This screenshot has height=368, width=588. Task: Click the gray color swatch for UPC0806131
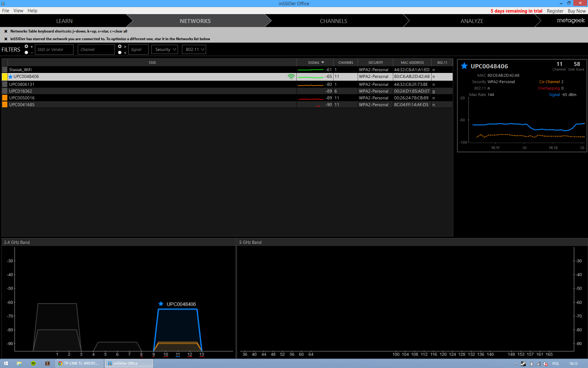click(5, 84)
